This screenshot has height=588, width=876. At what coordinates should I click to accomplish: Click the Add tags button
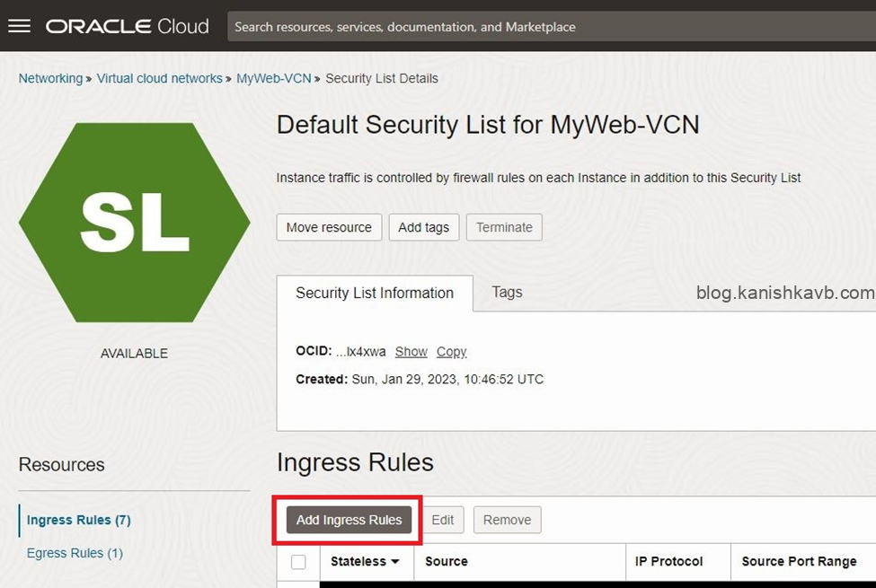[x=423, y=227]
